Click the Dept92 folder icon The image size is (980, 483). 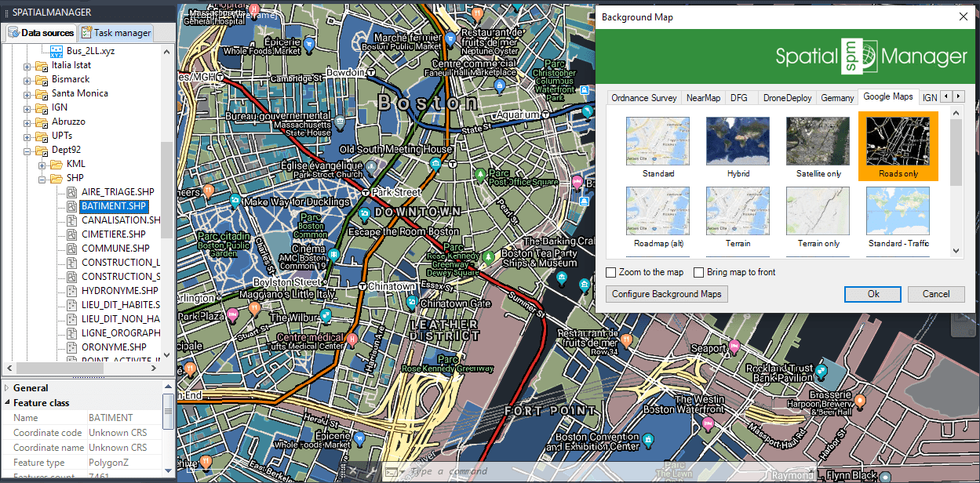coord(42,150)
